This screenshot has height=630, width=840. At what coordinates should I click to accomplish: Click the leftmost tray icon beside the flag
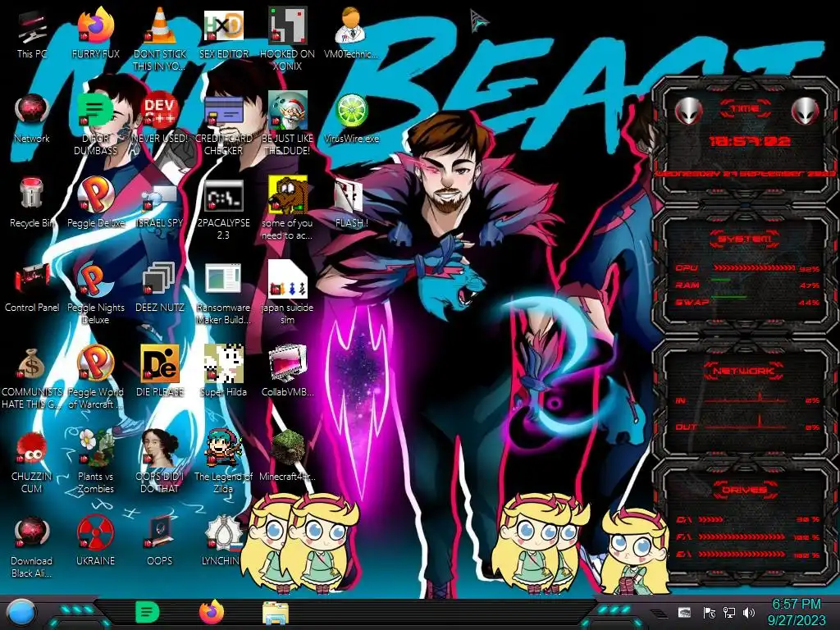click(684, 613)
